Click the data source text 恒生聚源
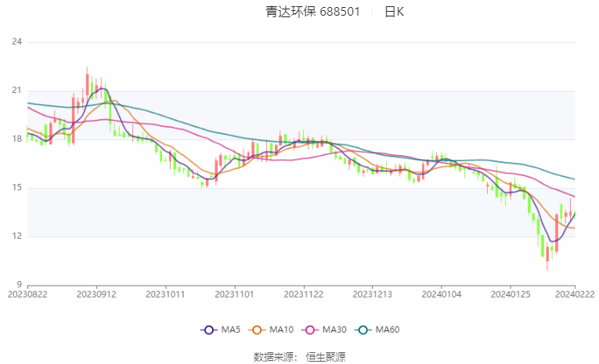Viewport: 599px width, 364px height. pos(326,357)
